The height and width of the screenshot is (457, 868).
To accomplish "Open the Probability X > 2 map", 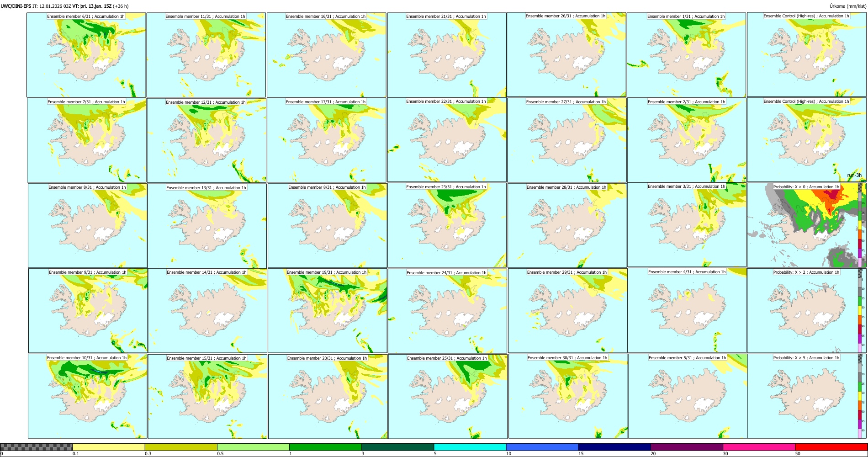I will click(x=807, y=310).
